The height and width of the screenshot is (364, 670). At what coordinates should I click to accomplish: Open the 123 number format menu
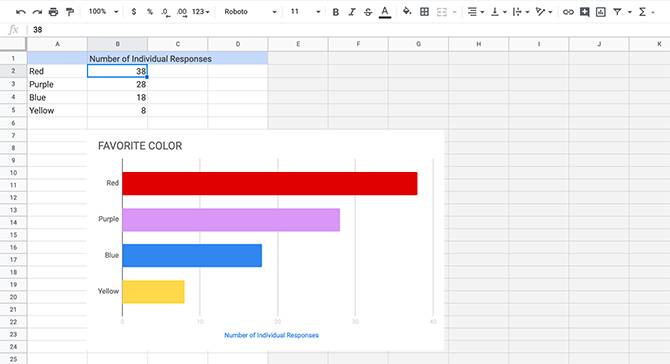coord(201,12)
